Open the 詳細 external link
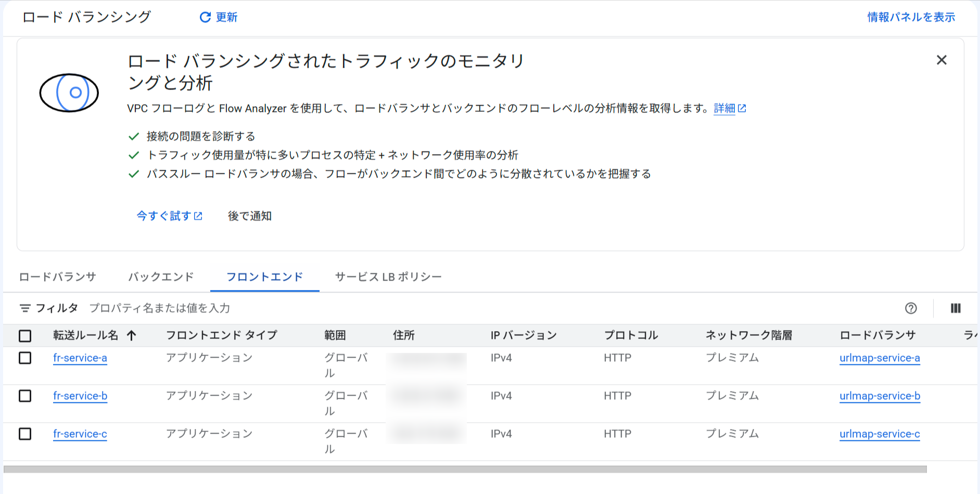 pos(730,108)
